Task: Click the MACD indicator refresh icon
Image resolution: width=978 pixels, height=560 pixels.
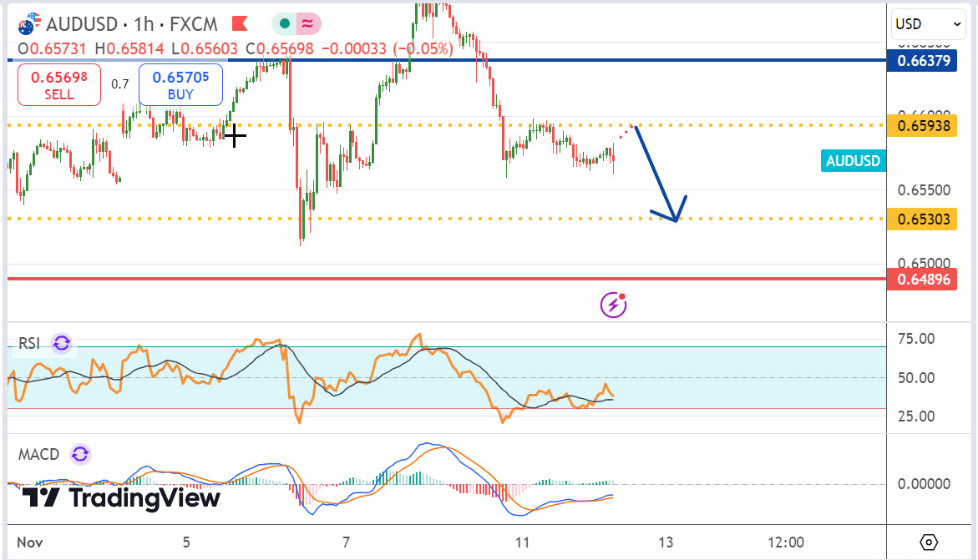Action: pyautogui.click(x=79, y=455)
